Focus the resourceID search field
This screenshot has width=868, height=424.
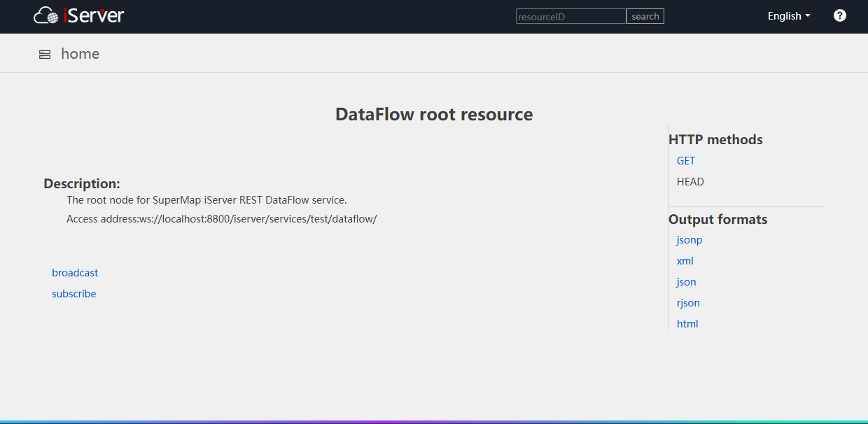[x=570, y=16]
